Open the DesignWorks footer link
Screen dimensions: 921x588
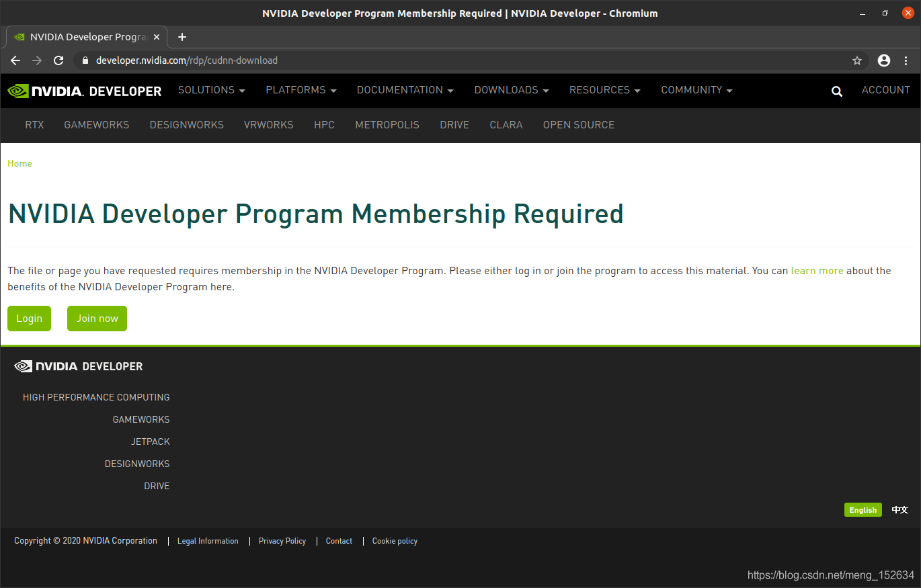[137, 464]
